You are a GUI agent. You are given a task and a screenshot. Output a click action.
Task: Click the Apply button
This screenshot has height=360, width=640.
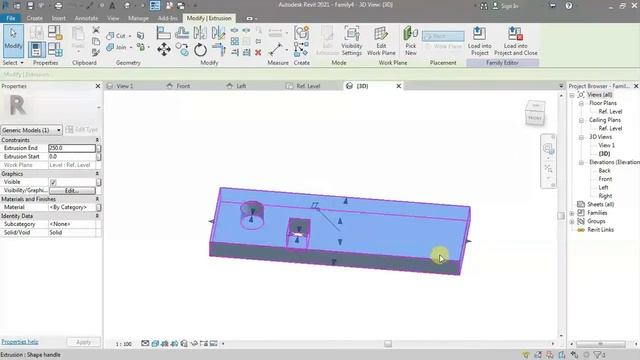click(83, 342)
